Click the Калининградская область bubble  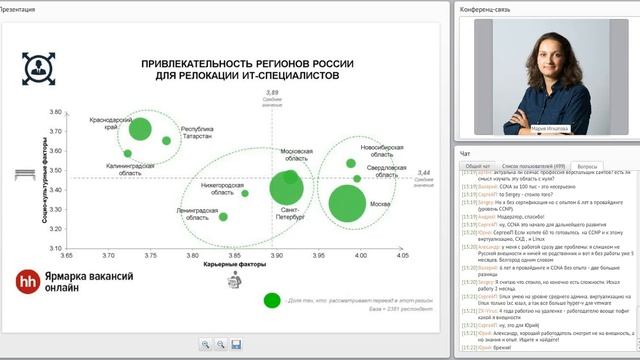128,153
